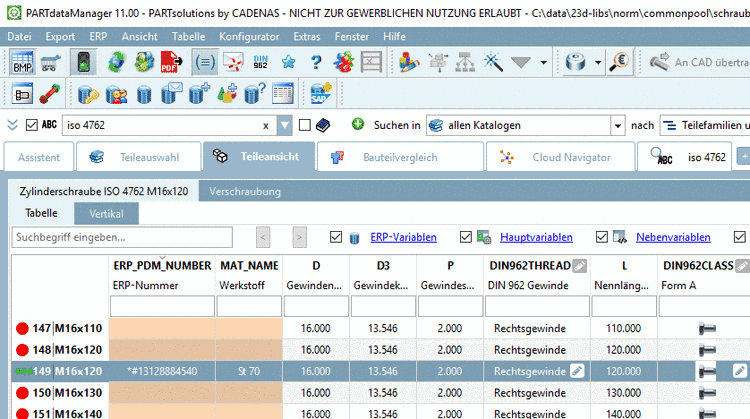Open the 'allen Katalogen' catalog dropdown
750x419 pixels.
tap(616, 126)
